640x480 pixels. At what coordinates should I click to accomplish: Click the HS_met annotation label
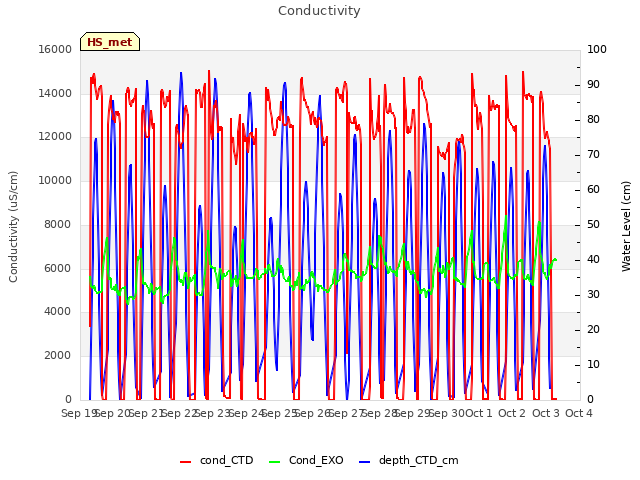pyautogui.click(x=110, y=42)
